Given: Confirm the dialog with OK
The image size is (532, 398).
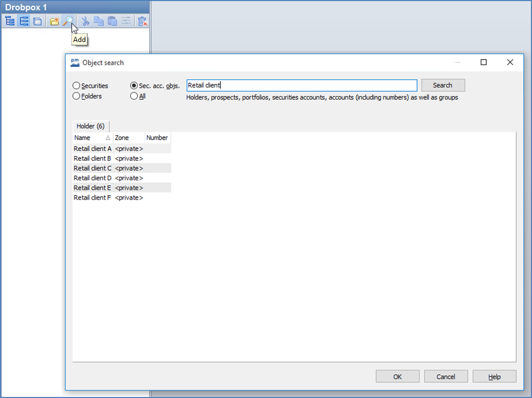Looking at the screenshot, I should point(397,376).
